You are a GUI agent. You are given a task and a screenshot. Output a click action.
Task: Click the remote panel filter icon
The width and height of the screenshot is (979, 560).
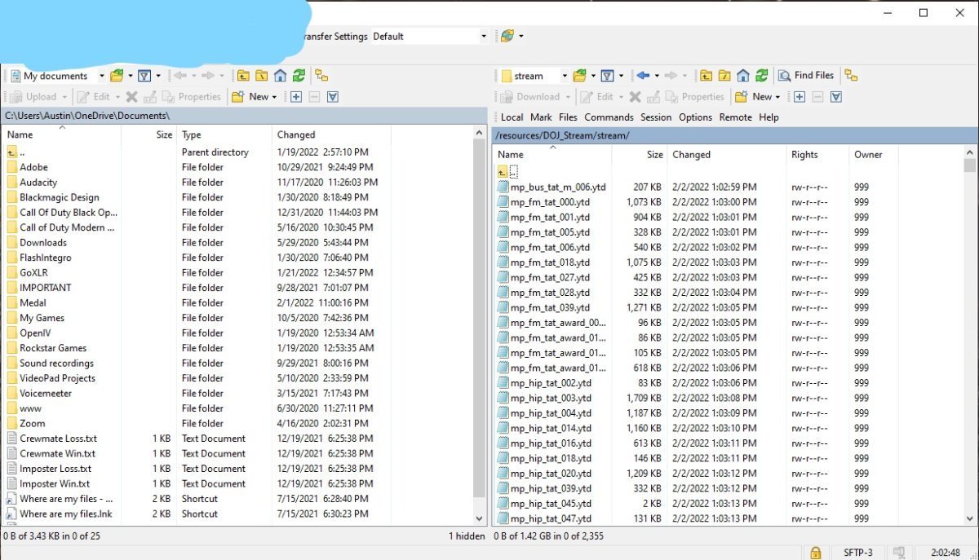(x=607, y=76)
